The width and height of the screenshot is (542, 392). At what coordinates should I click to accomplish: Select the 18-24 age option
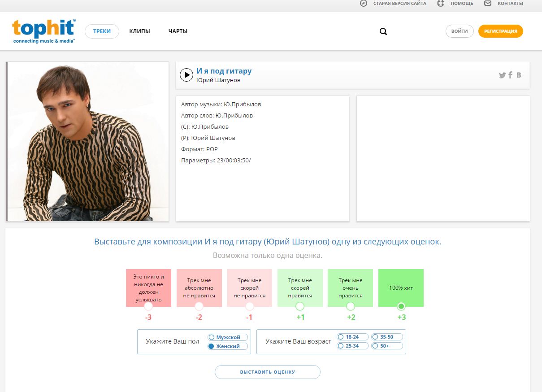[341, 337]
